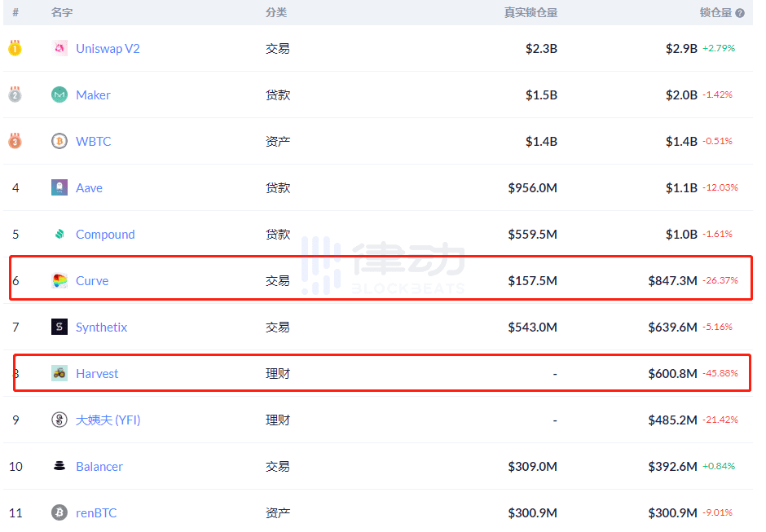This screenshot has height=532, width=766.
Task: Click the renBTC coin icon
Action: pos(59,512)
